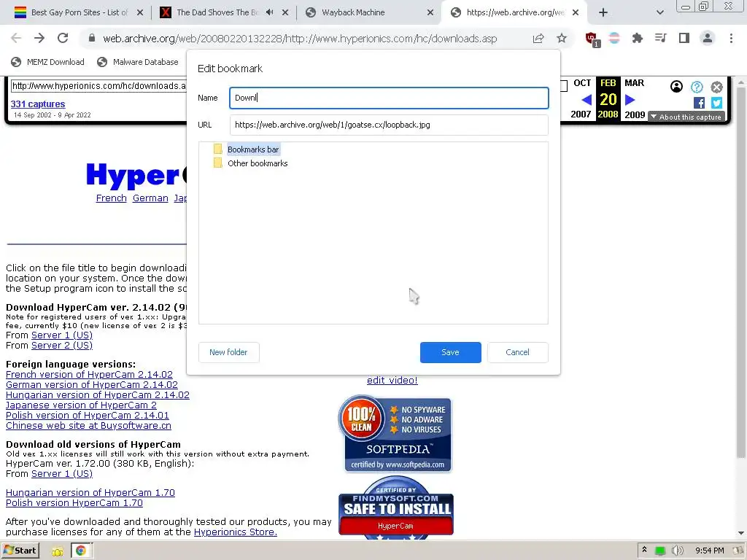The image size is (747, 560).
Task: Open French version of HyperCam 2.14.02
Action: (x=89, y=374)
